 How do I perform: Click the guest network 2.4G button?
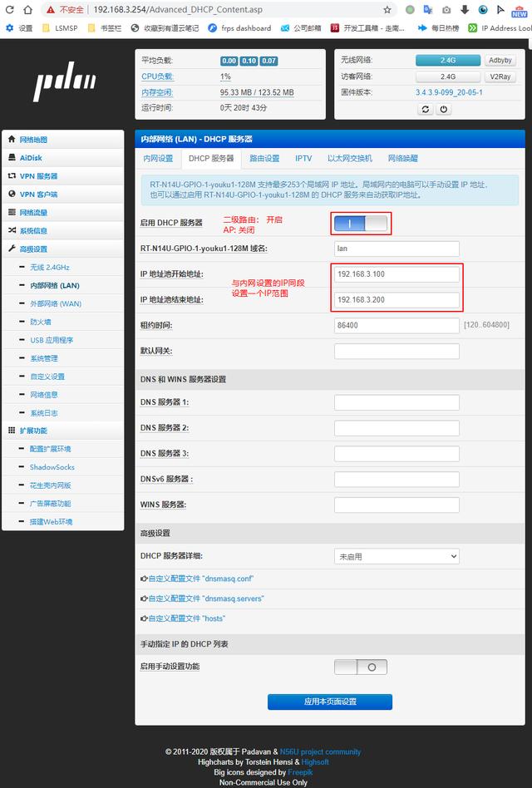pos(447,77)
